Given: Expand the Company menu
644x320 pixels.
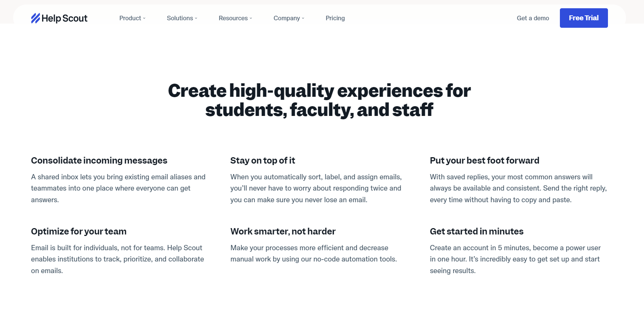Looking at the screenshot, I should pyautogui.click(x=289, y=18).
